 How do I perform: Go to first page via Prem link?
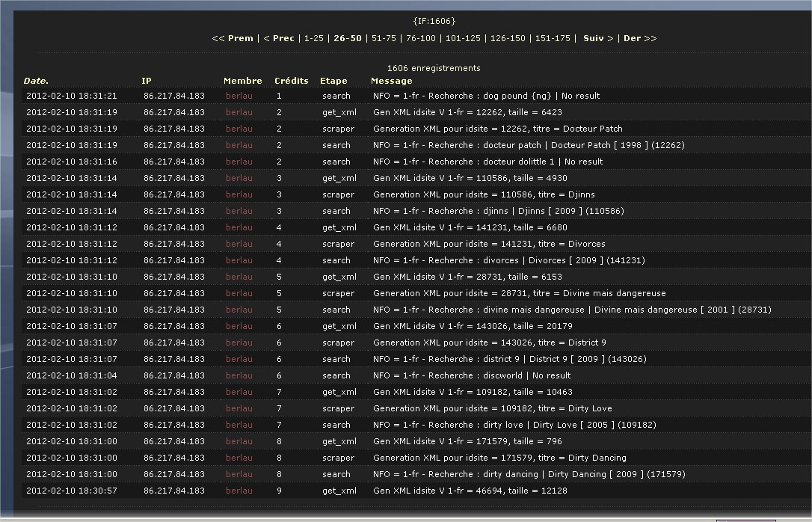coord(233,38)
